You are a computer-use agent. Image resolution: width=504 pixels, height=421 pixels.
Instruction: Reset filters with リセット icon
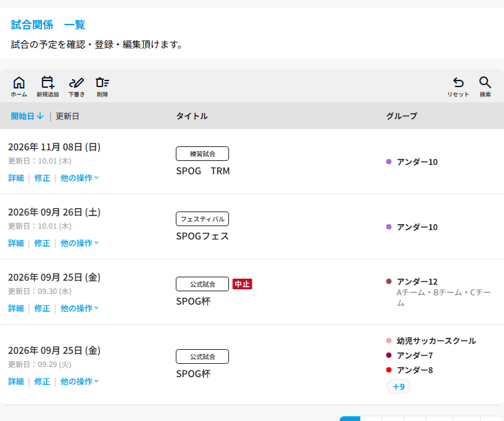click(x=458, y=86)
